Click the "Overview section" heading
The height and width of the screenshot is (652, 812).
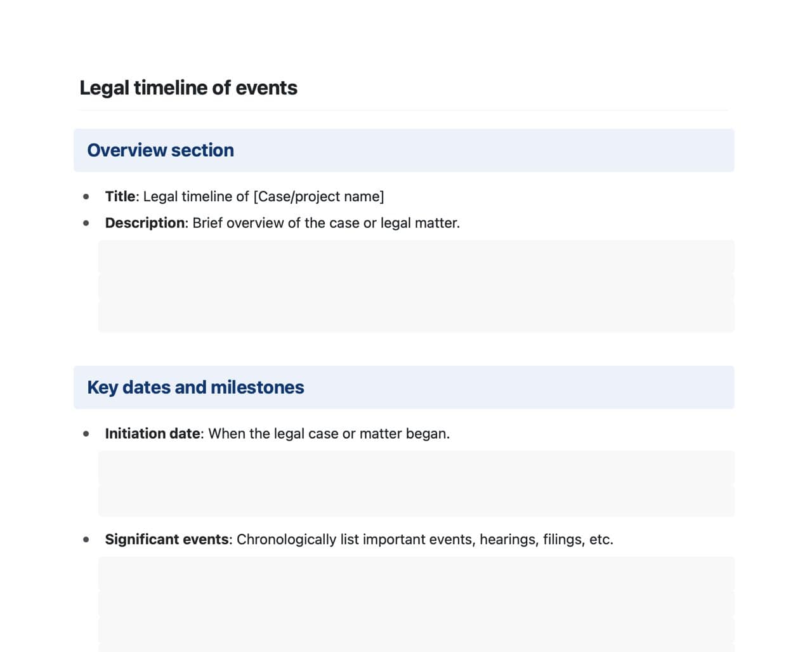[160, 150]
